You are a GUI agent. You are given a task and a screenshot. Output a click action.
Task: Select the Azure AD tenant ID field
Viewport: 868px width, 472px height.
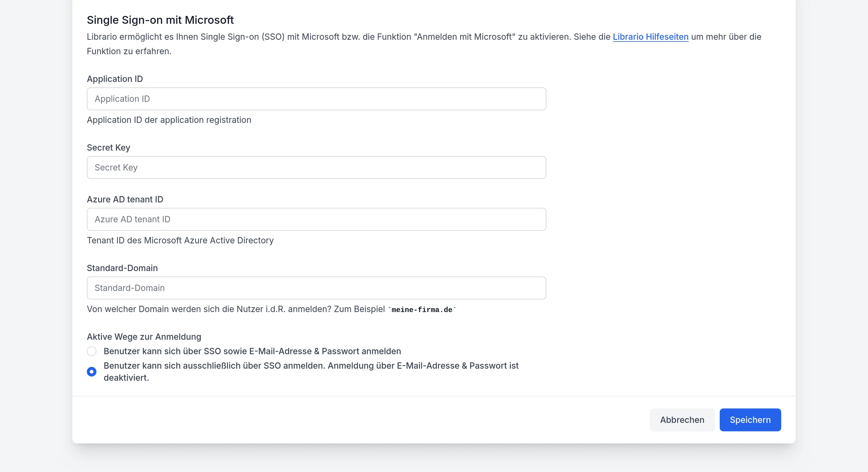click(x=316, y=219)
